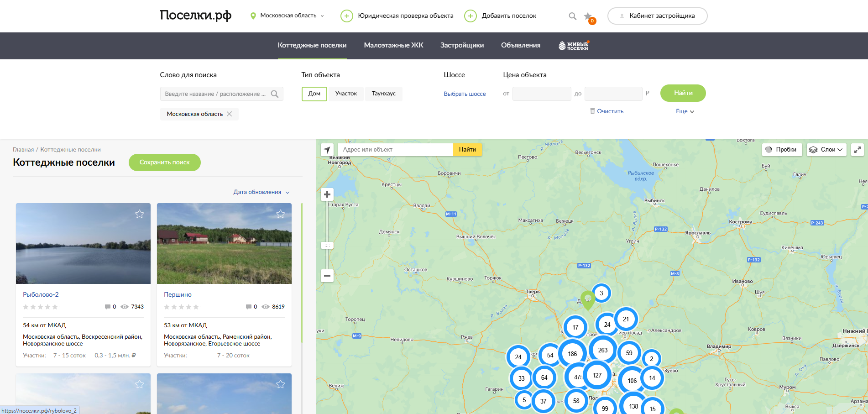The width and height of the screenshot is (868, 414).
Task: Open map cluster marker 17
Action: [575, 327]
